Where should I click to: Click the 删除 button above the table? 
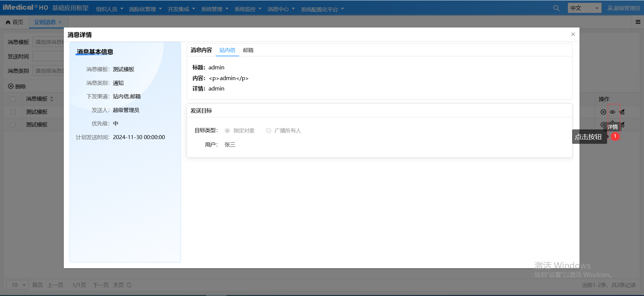(x=17, y=86)
